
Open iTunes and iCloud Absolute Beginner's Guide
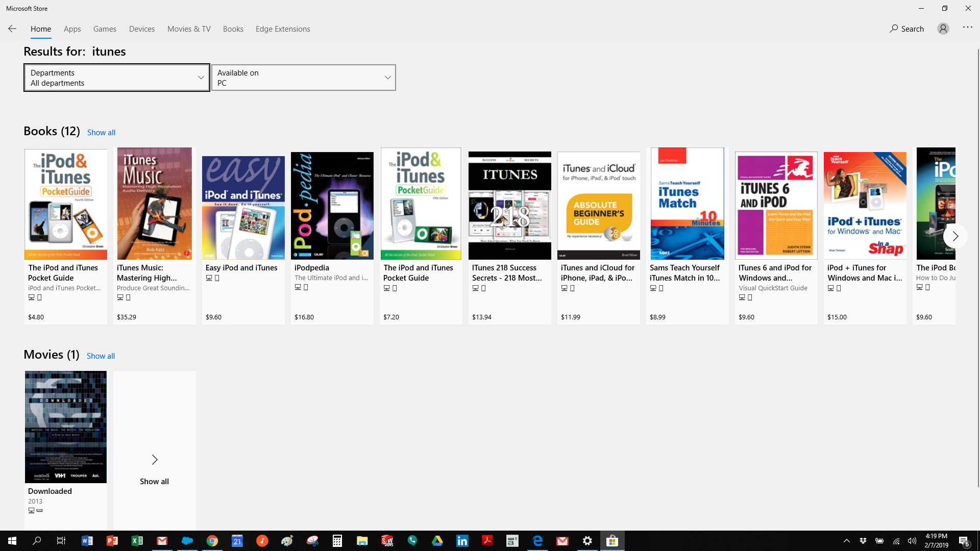click(x=599, y=236)
